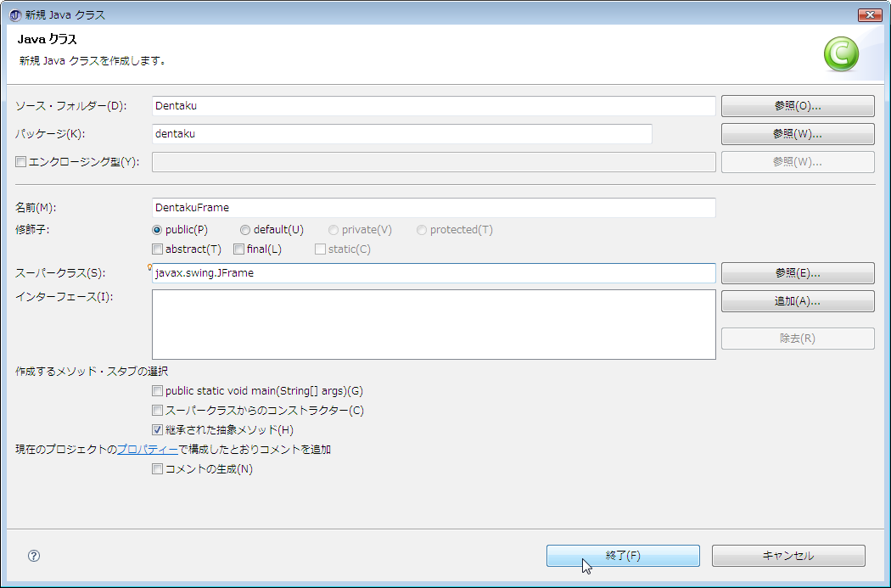This screenshot has height=588, width=891.
Task: Enable public static void main stub
Action: [x=157, y=391]
